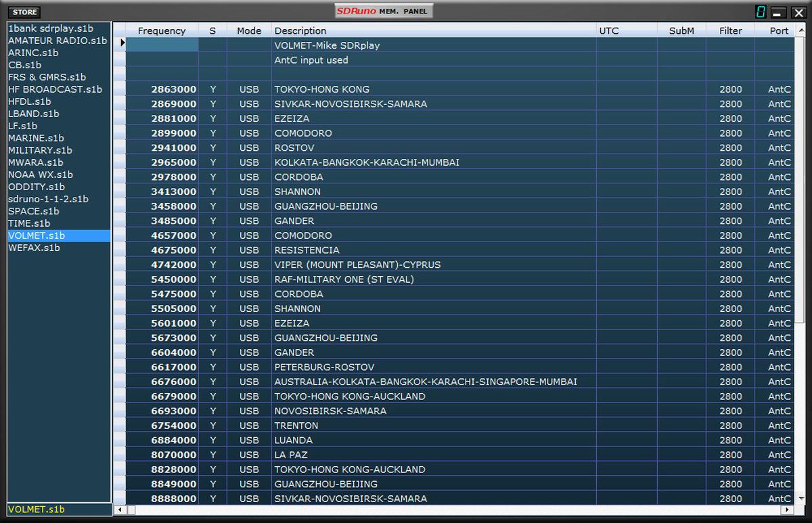812x523 pixels.
Task: Select the 3485000 GANDER description
Action: [x=434, y=221]
